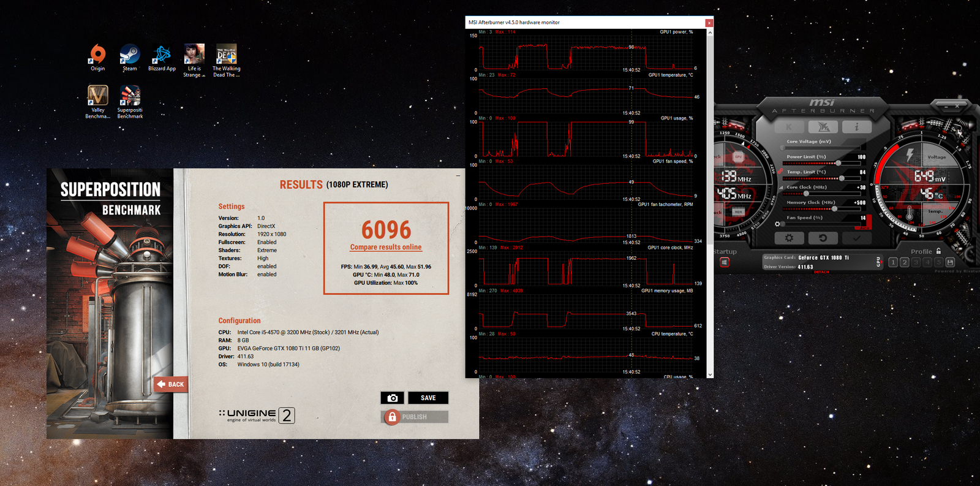Click the Afterburner K (Kombustor) button

(789, 127)
